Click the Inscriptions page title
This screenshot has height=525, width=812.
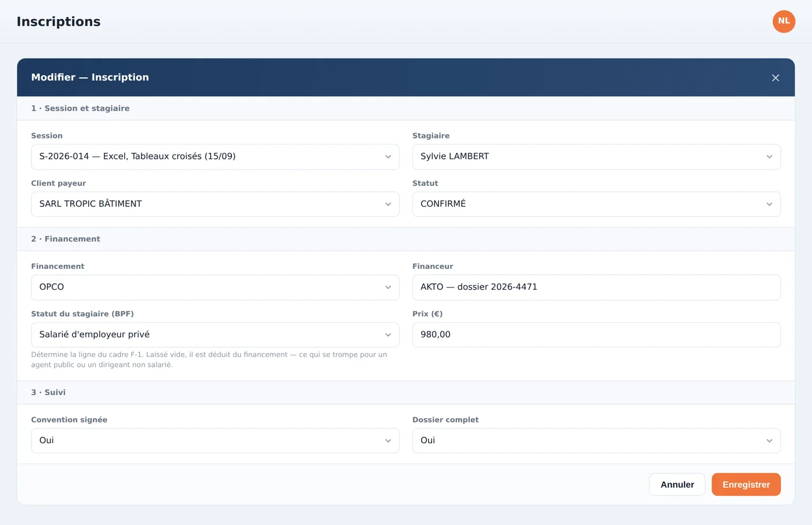point(59,21)
